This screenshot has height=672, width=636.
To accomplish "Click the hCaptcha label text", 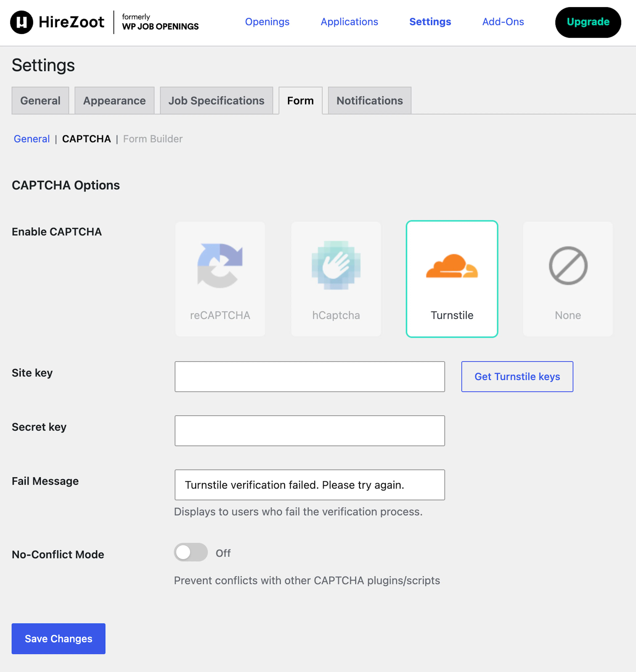I will (x=336, y=316).
